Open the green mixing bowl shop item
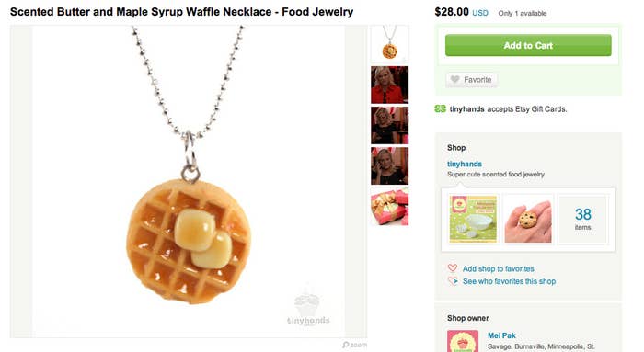The image size is (644, 352). click(473, 220)
